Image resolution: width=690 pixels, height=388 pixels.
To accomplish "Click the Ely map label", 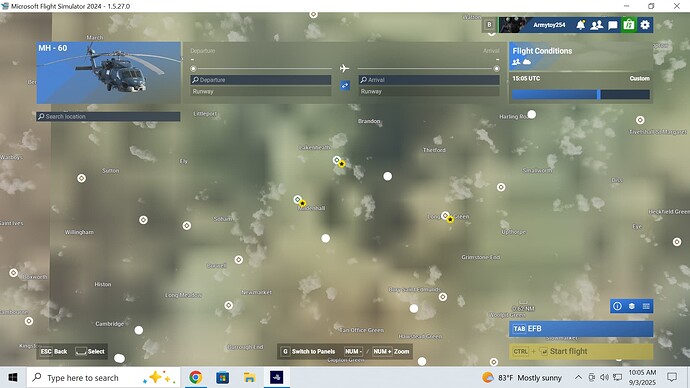I will tap(184, 161).
